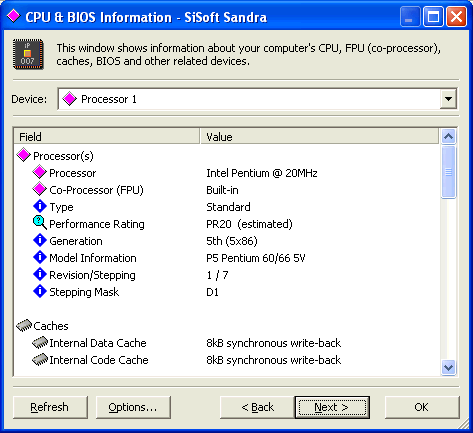Click the chip icon beside Internal Data Cache
Image resolution: width=473 pixels, height=433 pixels.
click(x=40, y=342)
